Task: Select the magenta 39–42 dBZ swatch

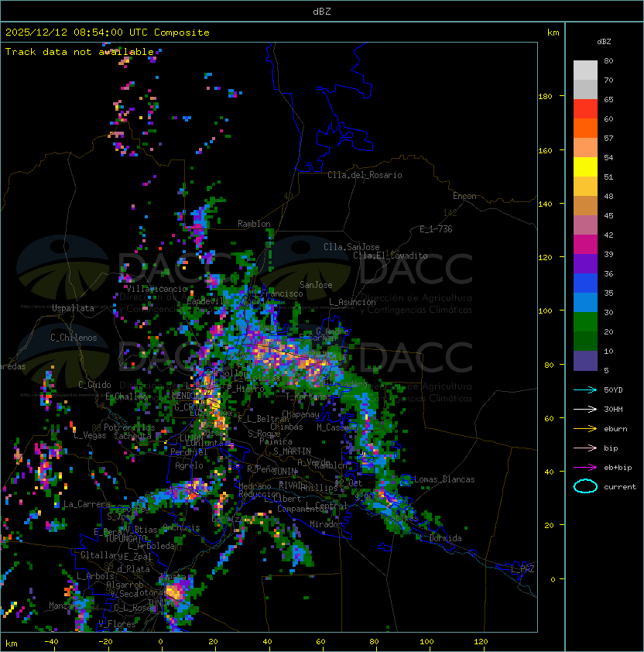Action: tap(585, 245)
